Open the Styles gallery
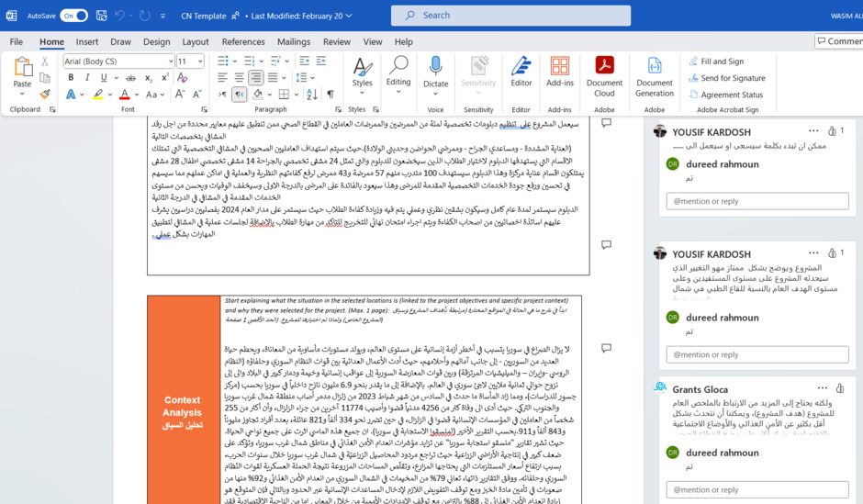Image resolution: width=863 pixels, height=504 pixels. [x=362, y=76]
